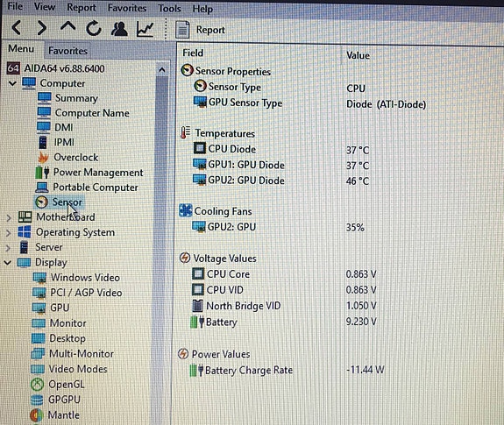
Task: Collapse the Display tree node
Action: click(x=8, y=263)
